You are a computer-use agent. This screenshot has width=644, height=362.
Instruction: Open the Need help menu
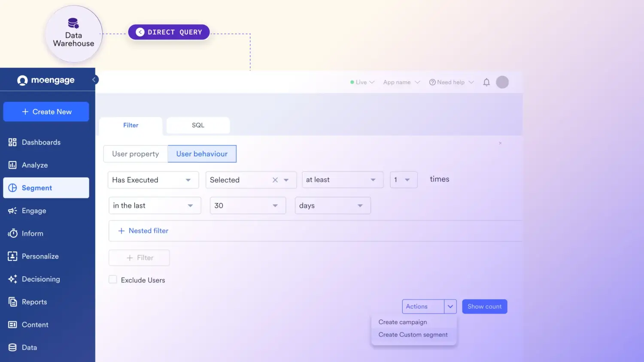[x=451, y=82]
